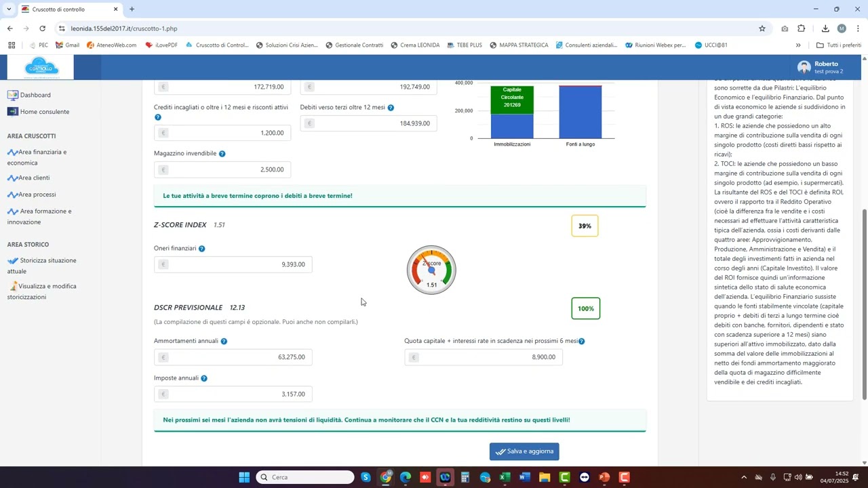Go to Area clienti in sidebar
Viewport: 868px width, 488px height.
(34, 178)
